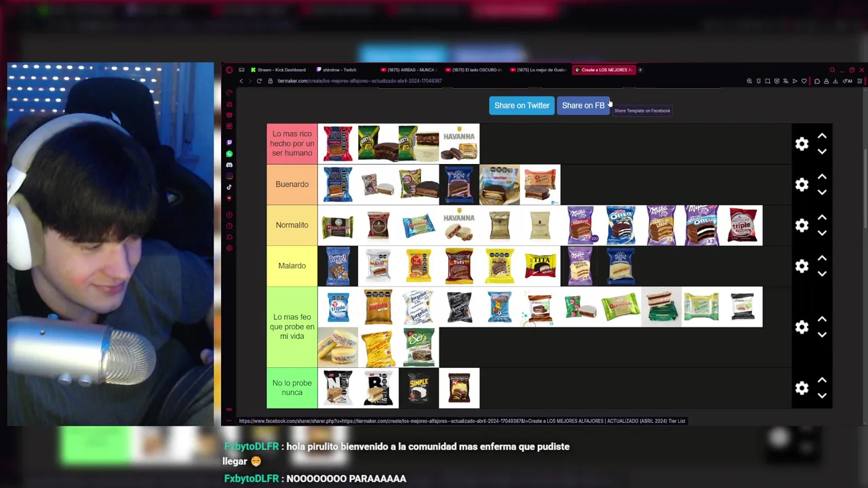
Task: Go forward in browser history
Action: (250, 81)
